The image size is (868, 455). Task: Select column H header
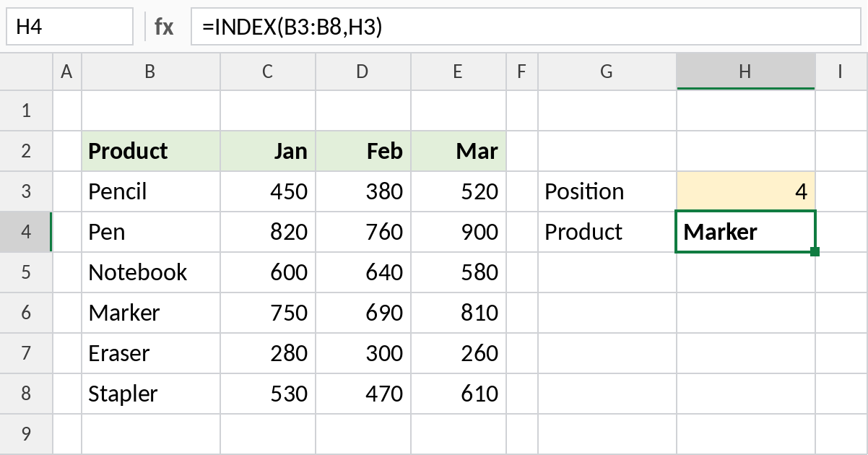(x=746, y=71)
